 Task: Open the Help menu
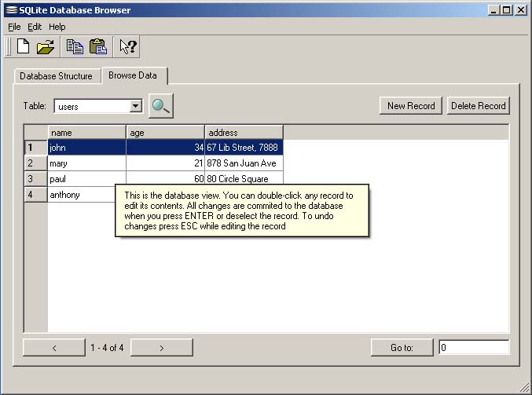[57, 27]
